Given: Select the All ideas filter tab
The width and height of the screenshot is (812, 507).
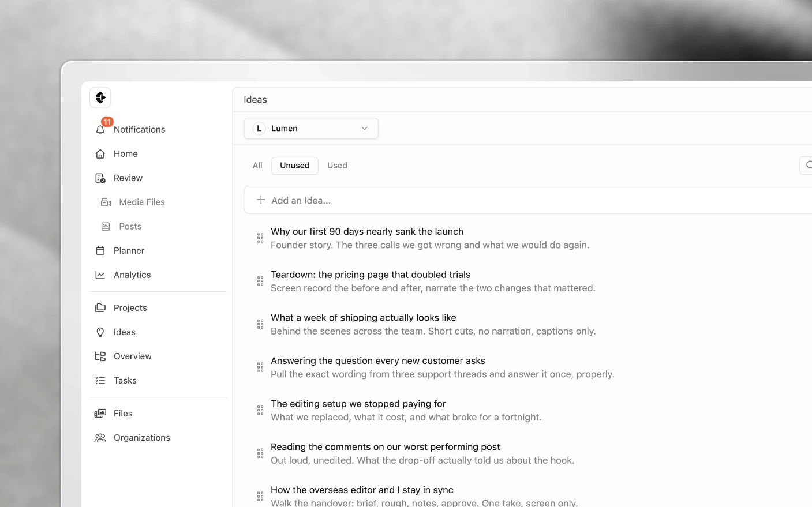Looking at the screenshot, I should (257, 166).
